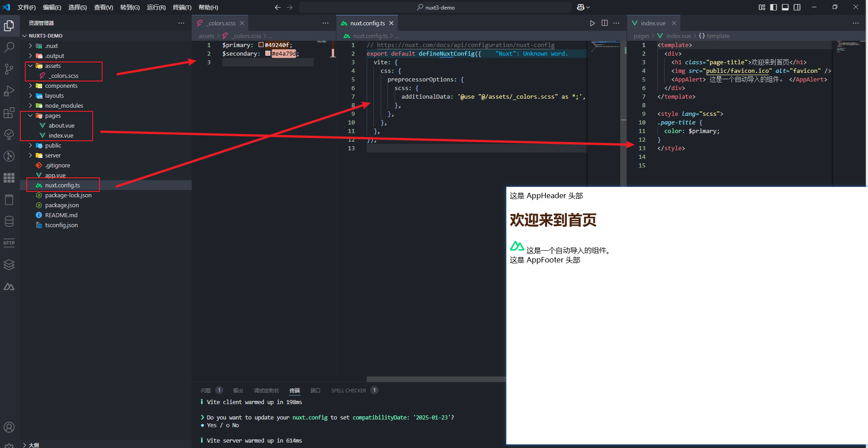Image resolution: width=868 pixels, height=448 pixels.
Task: Open more actions for the nuxt.config.ts editor group
Action: point(616,23)
